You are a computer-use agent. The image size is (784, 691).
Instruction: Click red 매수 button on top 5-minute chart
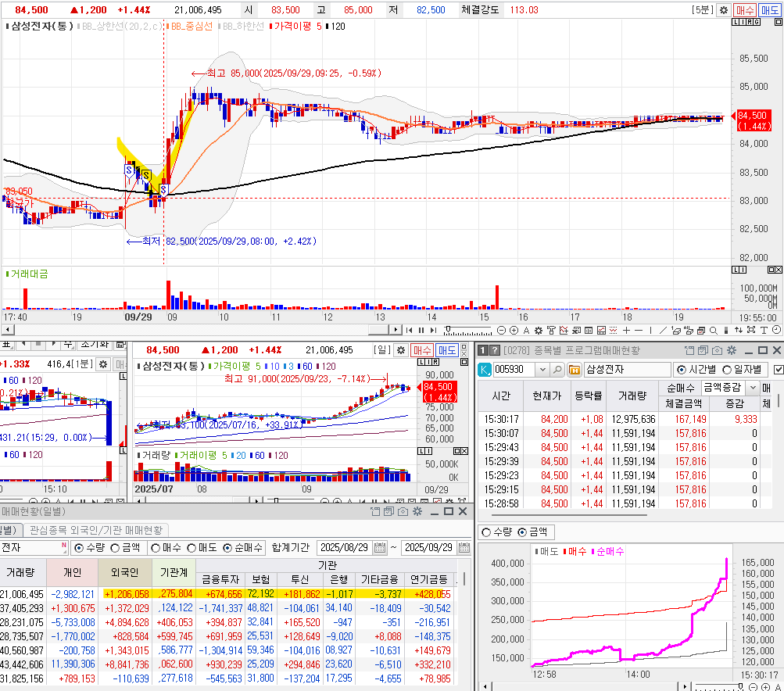pyautogui.click(x=744, y=10)
